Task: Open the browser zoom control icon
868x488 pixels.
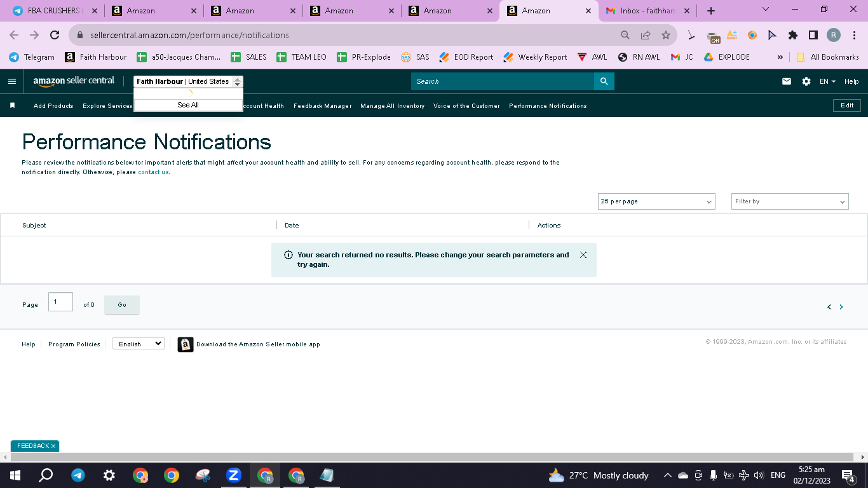Action: 625,36
